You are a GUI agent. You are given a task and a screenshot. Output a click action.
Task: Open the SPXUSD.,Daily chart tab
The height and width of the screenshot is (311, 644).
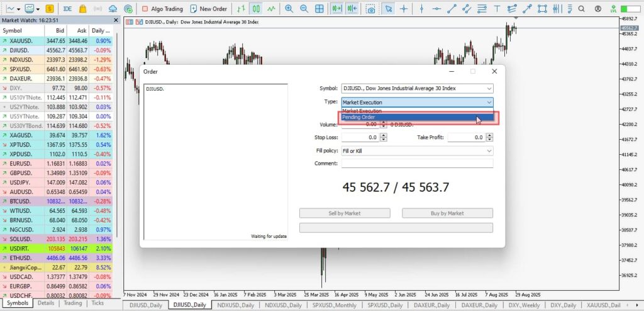[x=384, y=305]
